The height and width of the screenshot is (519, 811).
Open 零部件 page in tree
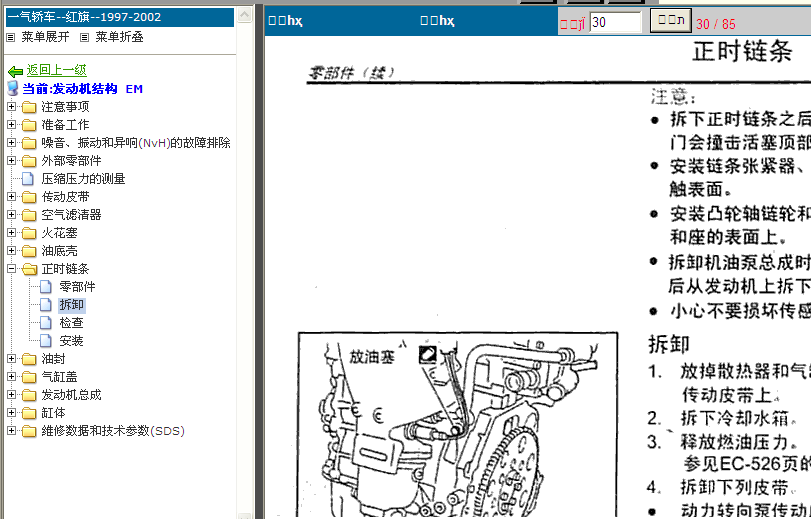pyautogui.click(x=77, y=287)
